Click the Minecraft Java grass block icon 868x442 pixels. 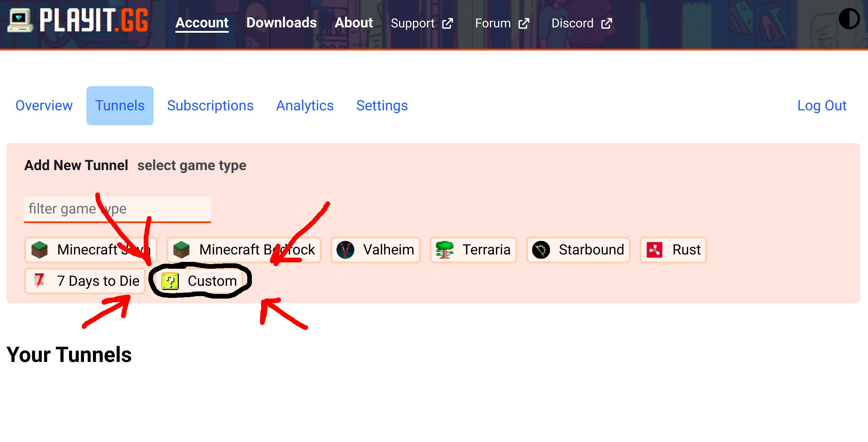click(39, 249)
